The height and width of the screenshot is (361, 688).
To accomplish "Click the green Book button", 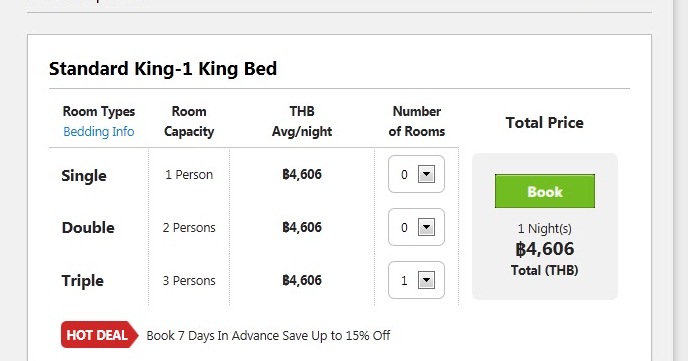I will (x=545, y=191).
